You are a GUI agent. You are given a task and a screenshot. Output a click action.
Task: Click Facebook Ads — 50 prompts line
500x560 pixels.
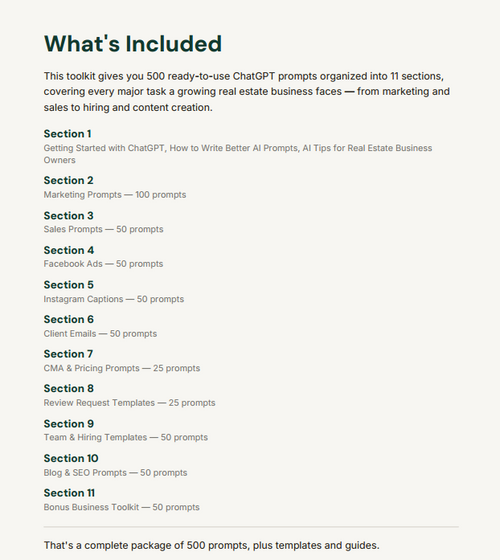(x=104, y=264)
